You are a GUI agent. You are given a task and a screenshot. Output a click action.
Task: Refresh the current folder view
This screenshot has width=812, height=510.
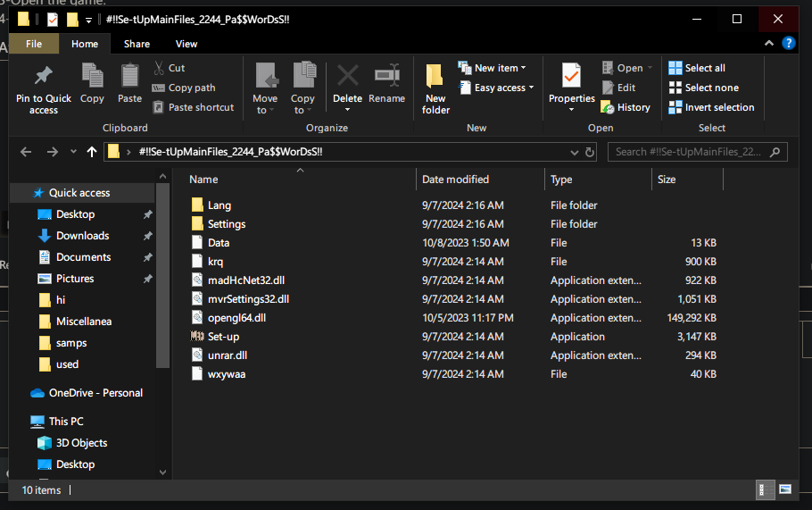pyautogui.click(x=589, y=152)
